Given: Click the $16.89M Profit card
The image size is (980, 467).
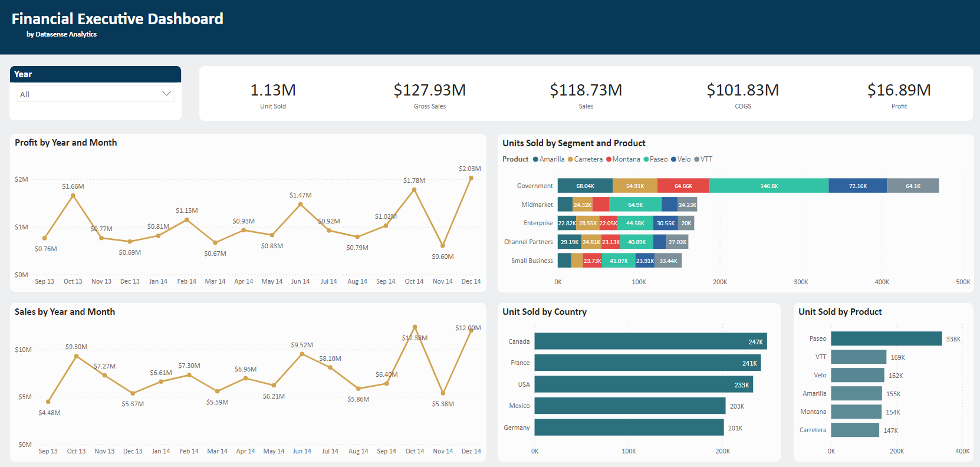Looking at the screenshot, I should (899, 94).
